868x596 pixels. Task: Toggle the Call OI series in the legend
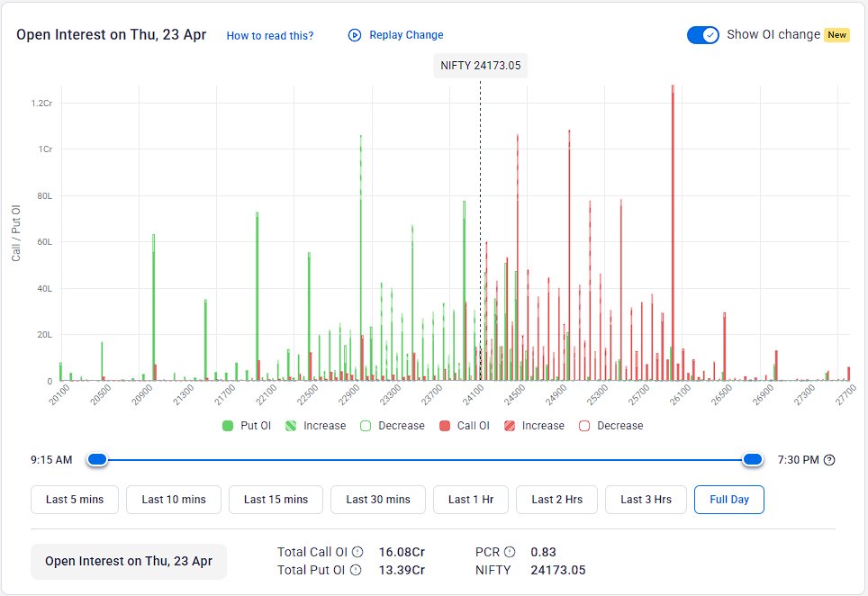click(x=445, y=425)
